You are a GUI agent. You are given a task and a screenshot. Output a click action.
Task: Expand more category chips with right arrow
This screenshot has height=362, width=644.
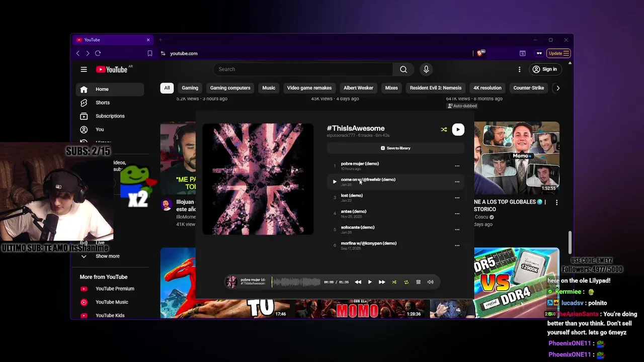point(557,88)
